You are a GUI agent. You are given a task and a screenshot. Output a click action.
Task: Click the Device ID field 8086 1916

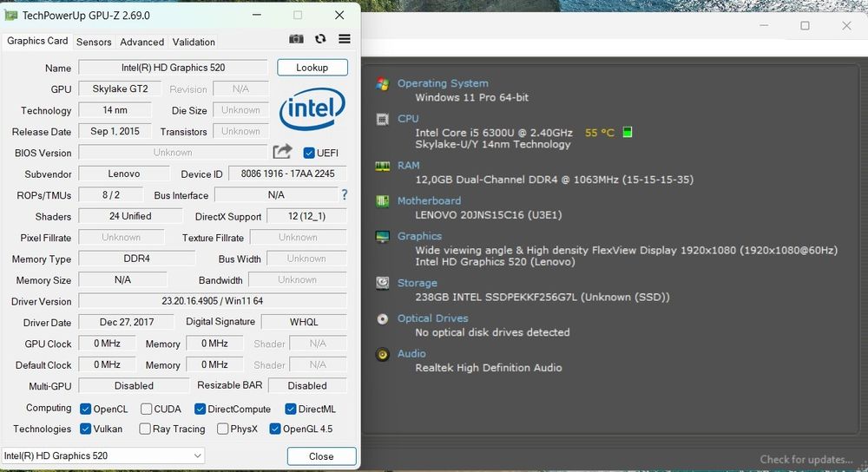(x=288, y=174)
